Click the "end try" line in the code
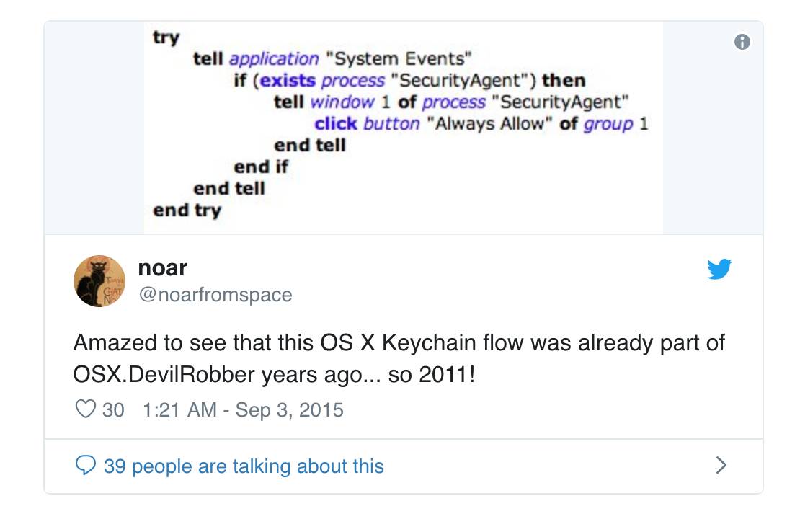Viewport: 800px width, 532px height. (187, 210)
